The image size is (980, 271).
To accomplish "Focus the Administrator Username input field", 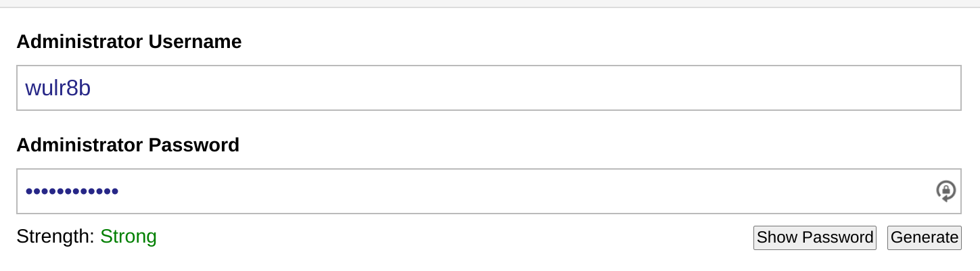I will 488,88.
